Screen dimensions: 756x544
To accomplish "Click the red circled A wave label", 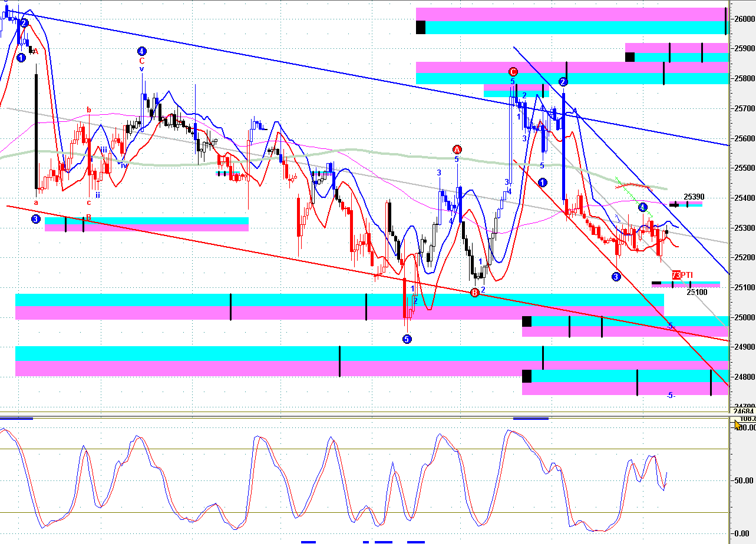I will pos(457,149).
